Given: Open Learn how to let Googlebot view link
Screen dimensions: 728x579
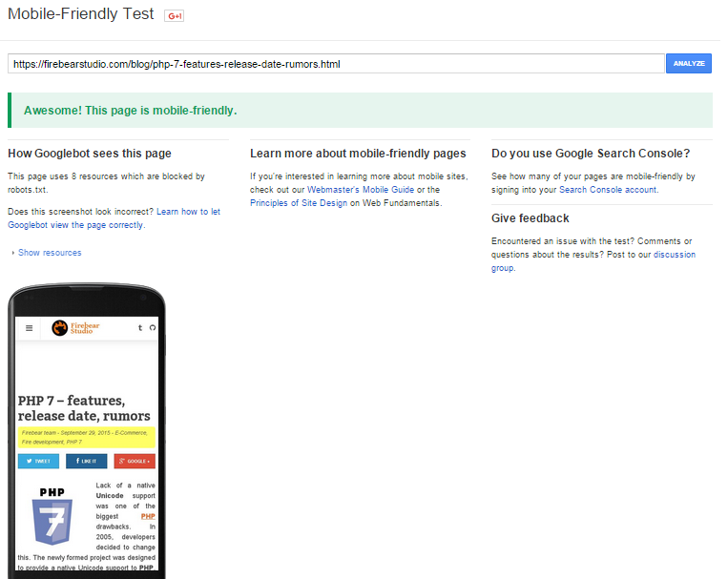Looking at the screenshot, I should tap(114, 218).
